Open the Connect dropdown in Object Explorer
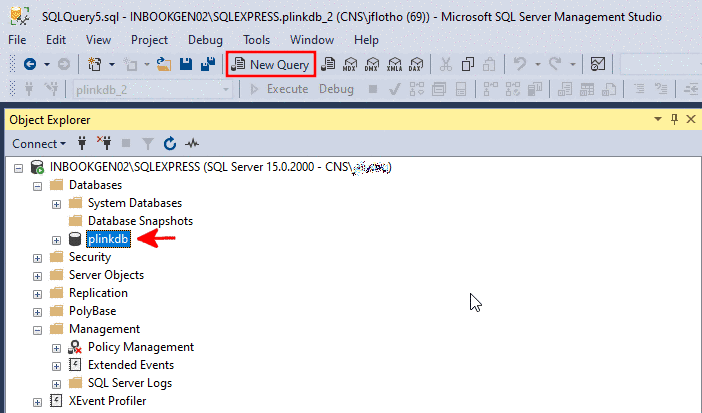 pyautogui.click(x=39, y=144)
